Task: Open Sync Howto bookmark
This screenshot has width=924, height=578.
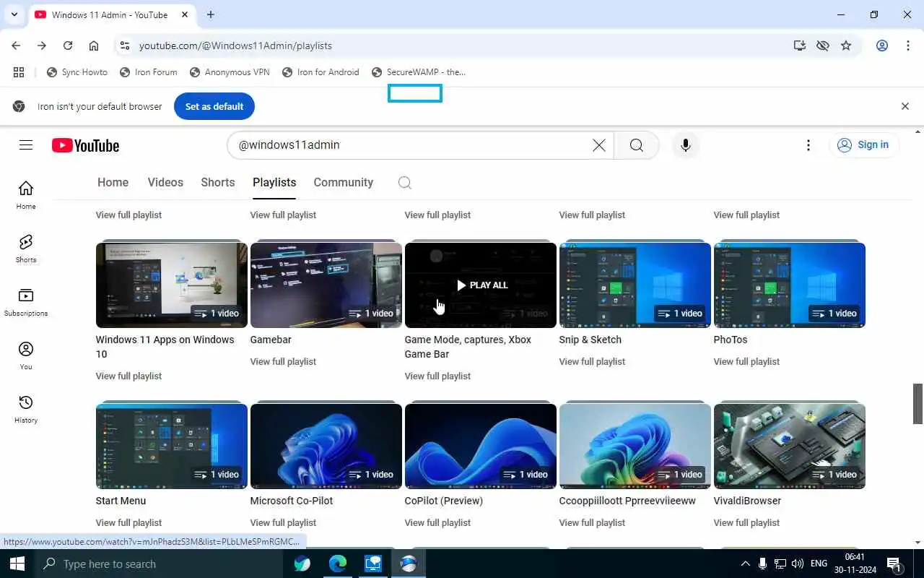Action: [x=77, y=72]
